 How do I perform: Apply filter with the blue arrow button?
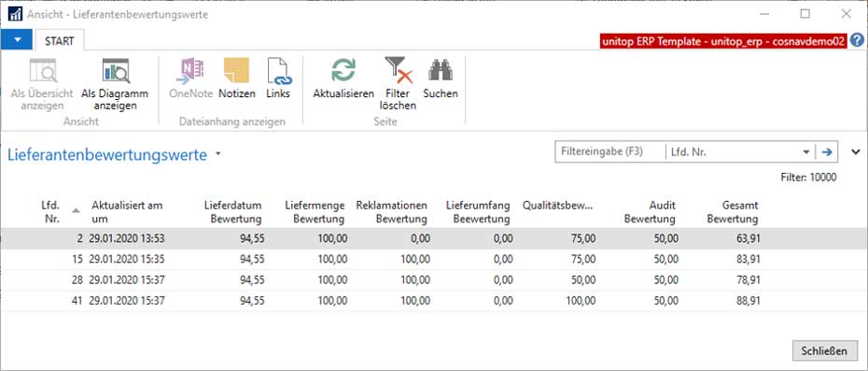pos(827,152)
